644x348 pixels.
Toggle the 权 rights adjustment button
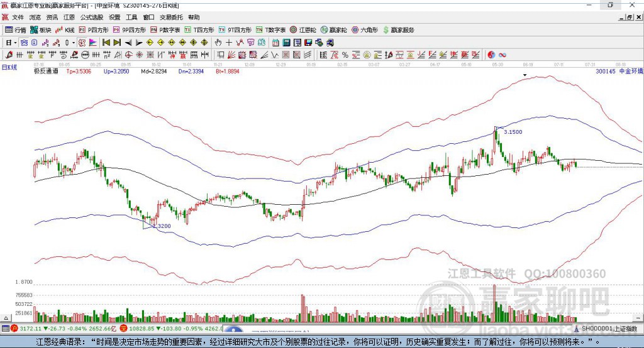click(82, 43)
